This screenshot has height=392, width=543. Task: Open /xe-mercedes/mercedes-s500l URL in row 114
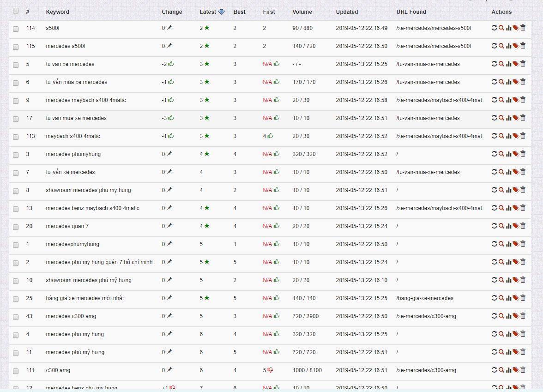tap(434, 28)
